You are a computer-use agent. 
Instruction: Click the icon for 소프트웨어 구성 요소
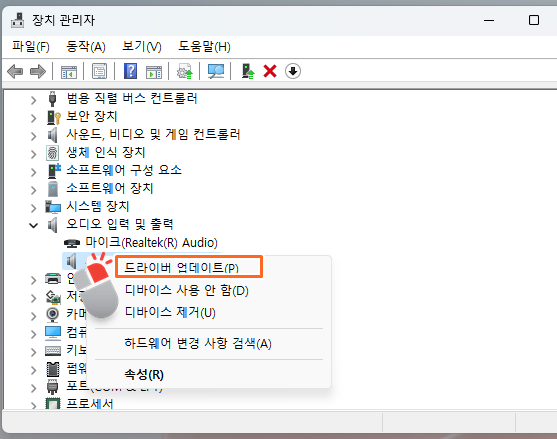[54, 171]
